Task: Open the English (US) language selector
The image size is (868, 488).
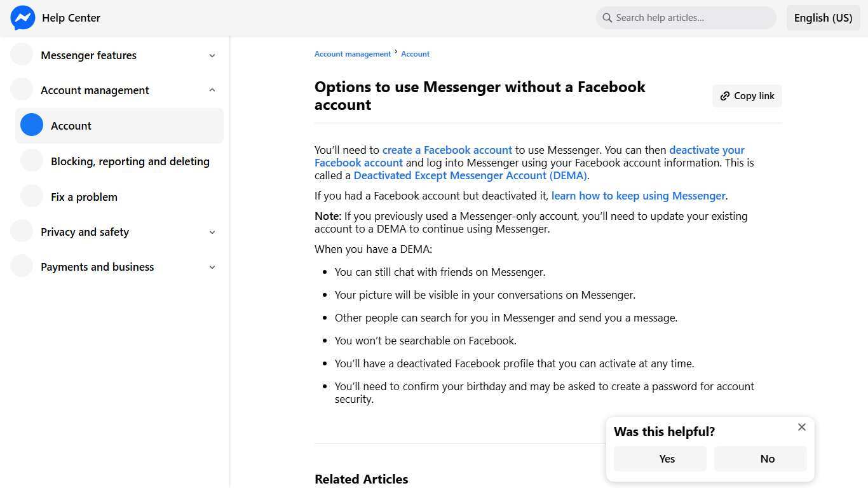Action: pos(823,18)
